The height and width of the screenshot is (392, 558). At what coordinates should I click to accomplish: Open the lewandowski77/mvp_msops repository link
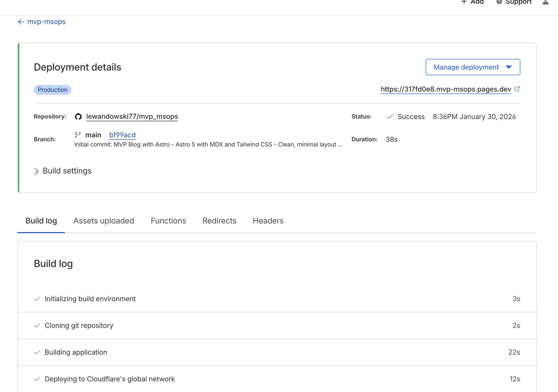pos(132,117)
